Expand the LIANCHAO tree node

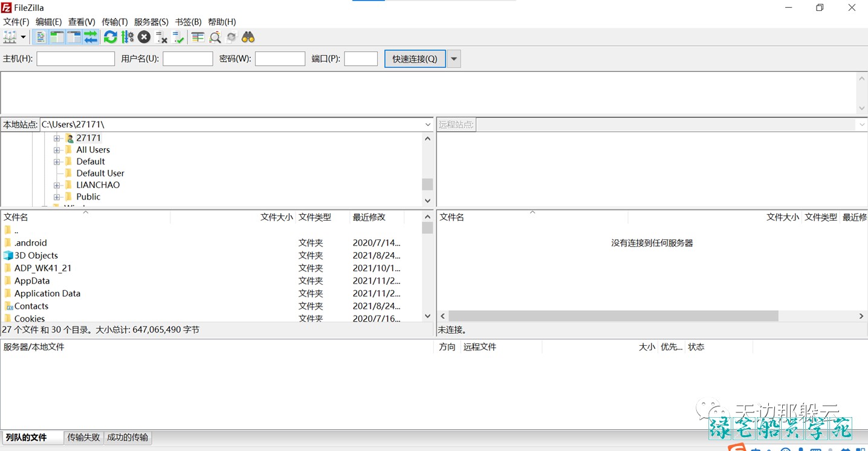click(x=57, y=185)
